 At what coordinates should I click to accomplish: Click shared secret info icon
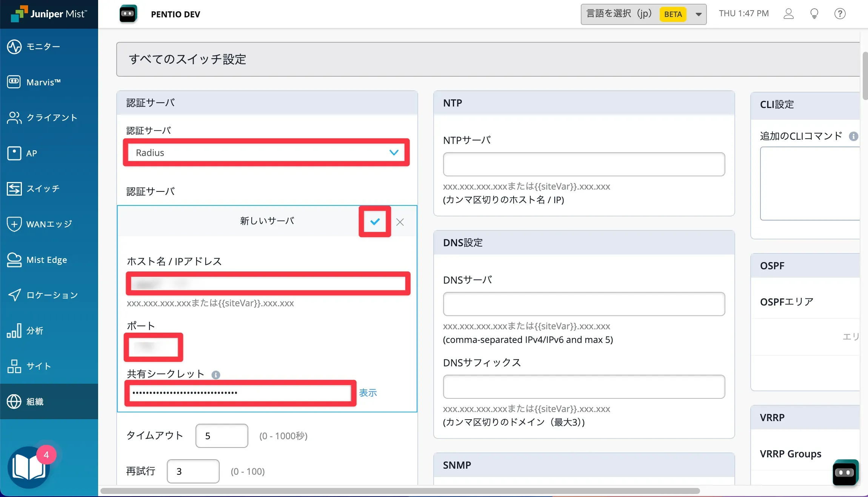(216, 375)
